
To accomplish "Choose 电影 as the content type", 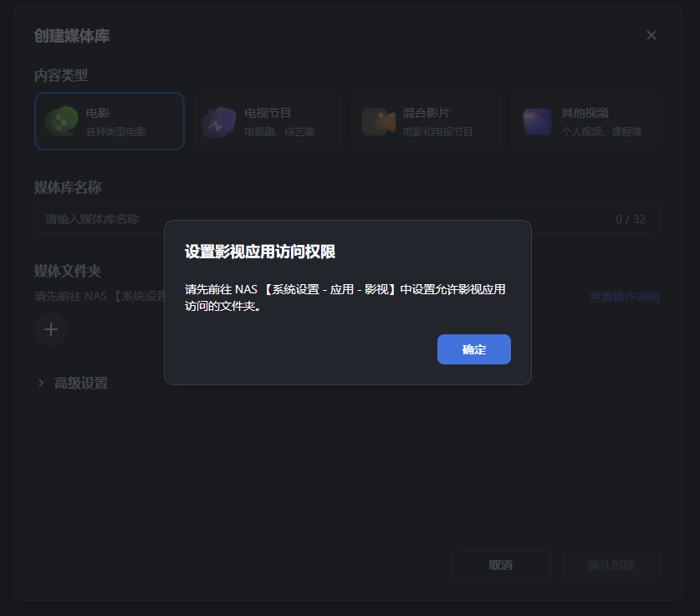I will click(x=109, y=121).
